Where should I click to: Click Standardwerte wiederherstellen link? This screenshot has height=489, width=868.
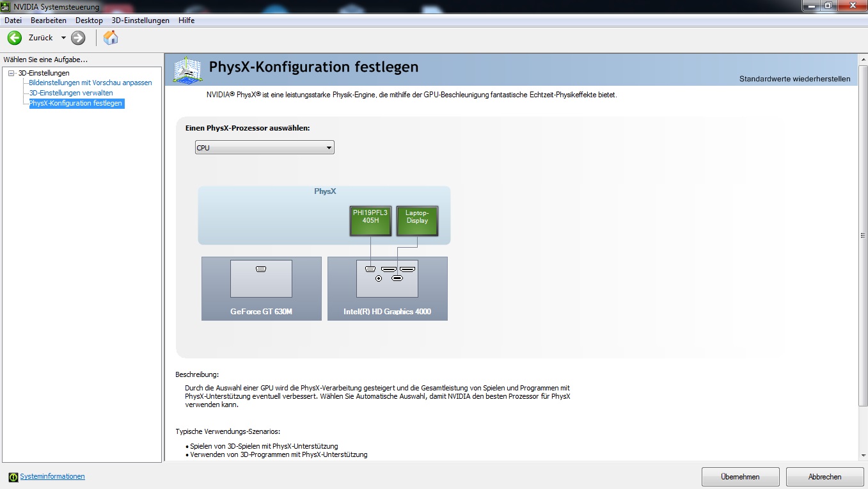[x=795, y=79]
